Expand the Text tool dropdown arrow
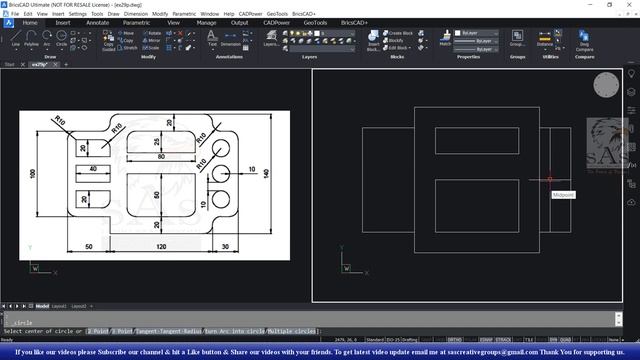Screen dimensions: 640x360 (212, 50)
